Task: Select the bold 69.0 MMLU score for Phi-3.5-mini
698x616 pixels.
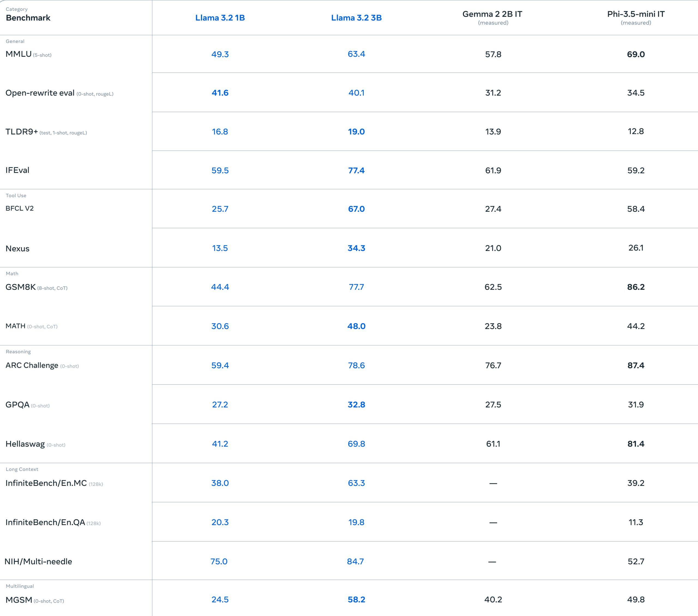Action: click(x=636, y=54)
